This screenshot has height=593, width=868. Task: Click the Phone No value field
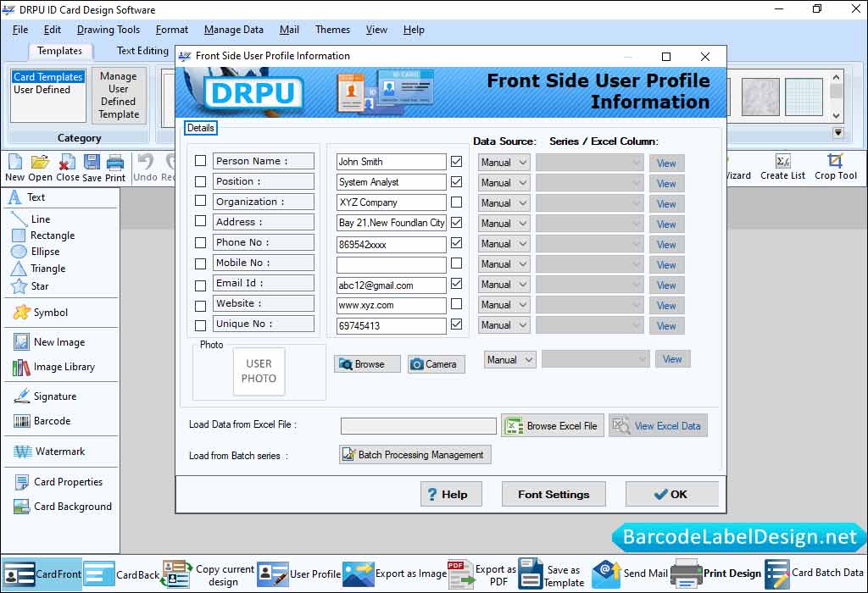(391, 245)
